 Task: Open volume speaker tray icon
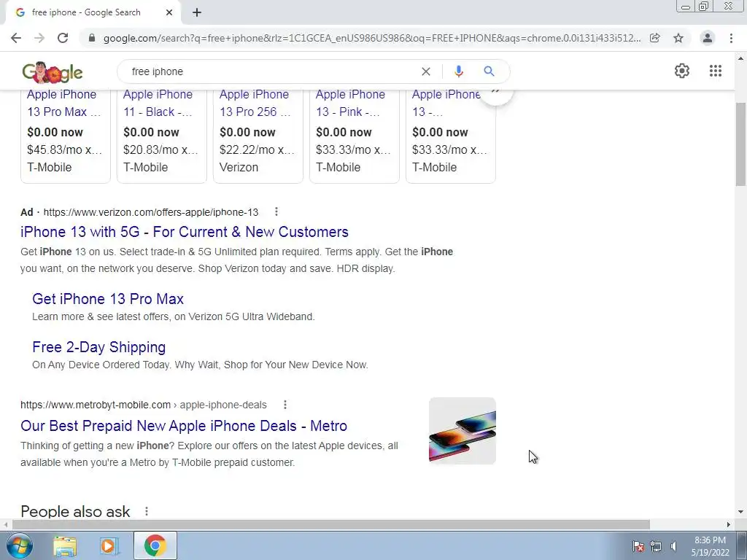673,546
